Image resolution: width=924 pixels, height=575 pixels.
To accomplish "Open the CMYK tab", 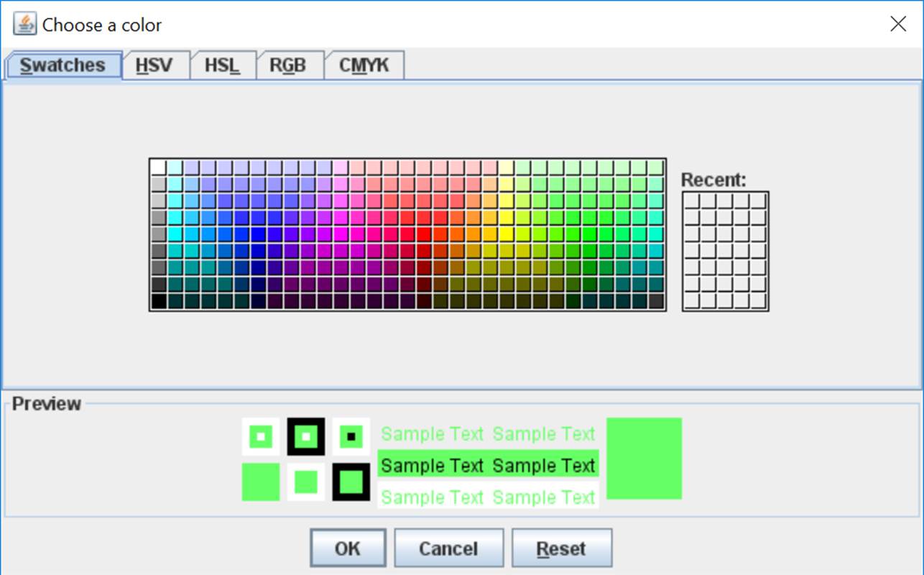I will click(364, 65).
